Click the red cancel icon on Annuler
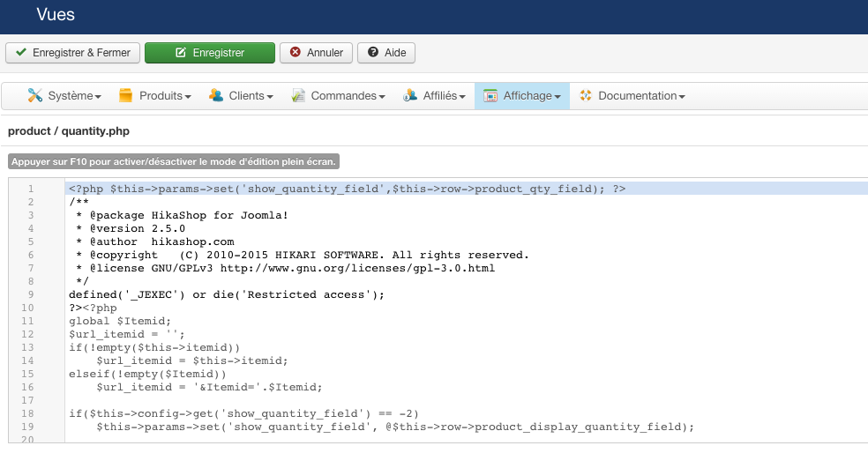This screenshot has height=468, width=868. point(295,53)
